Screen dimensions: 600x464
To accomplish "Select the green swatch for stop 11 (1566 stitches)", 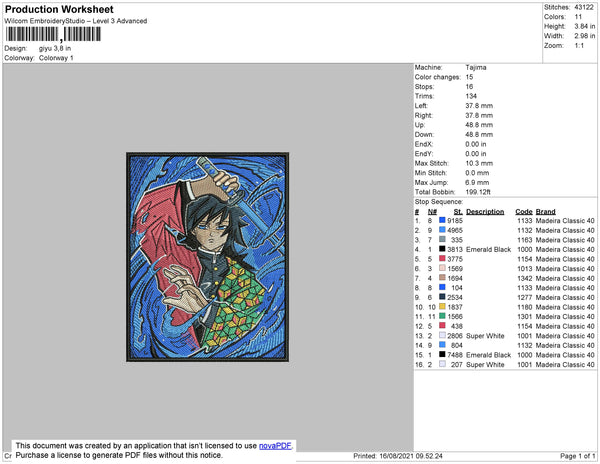I will pos(442,316).
